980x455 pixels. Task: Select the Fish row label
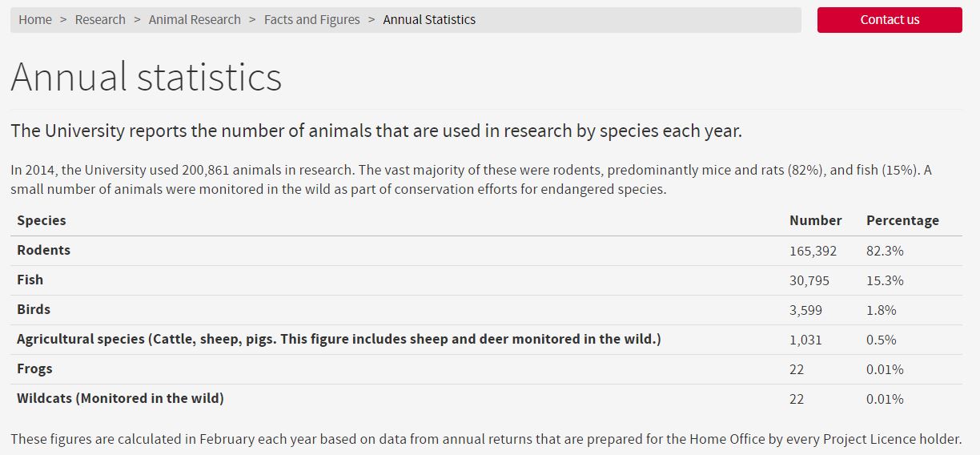pyautogui.click(x=30, y=280)
